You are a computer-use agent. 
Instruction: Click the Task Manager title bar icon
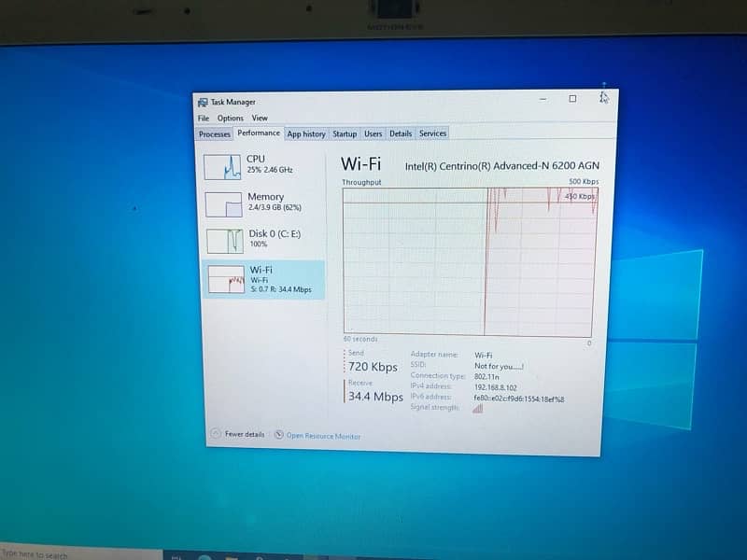pos(203,102)
